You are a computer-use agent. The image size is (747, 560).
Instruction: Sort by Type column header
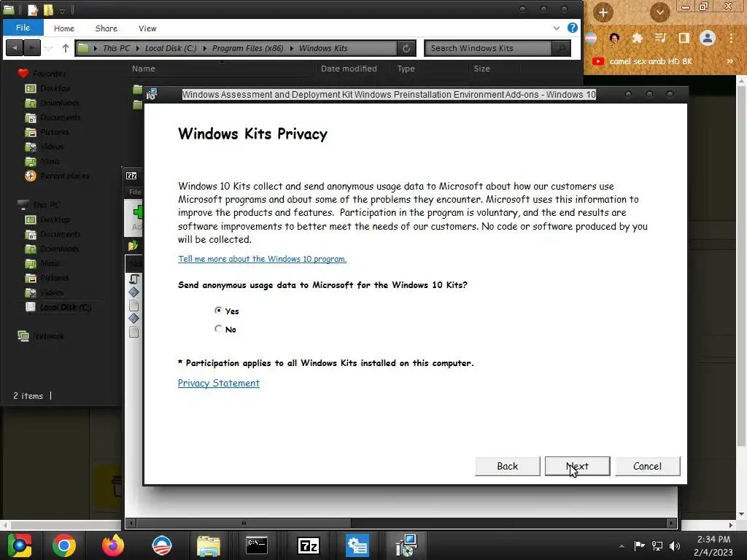tap(406, 69)
